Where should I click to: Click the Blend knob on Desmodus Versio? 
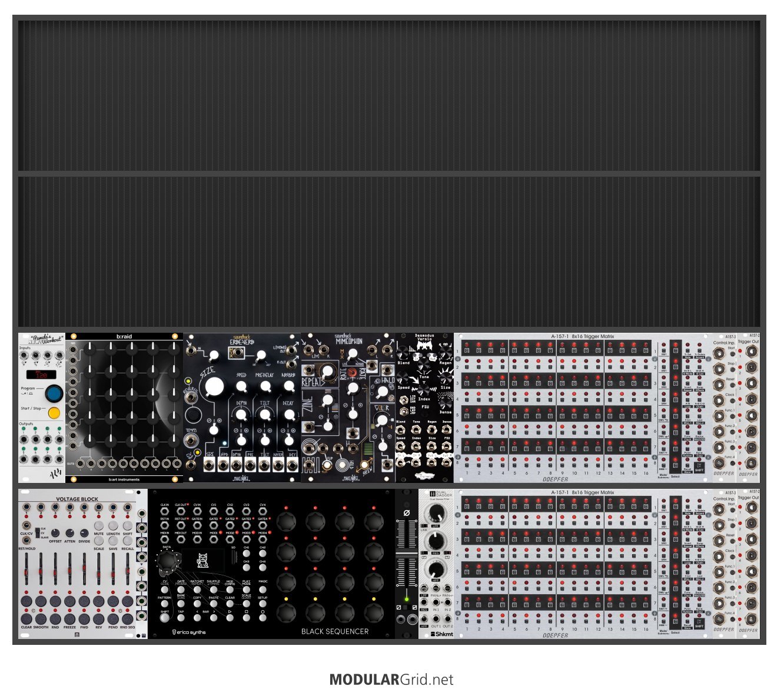pos(403,353)
